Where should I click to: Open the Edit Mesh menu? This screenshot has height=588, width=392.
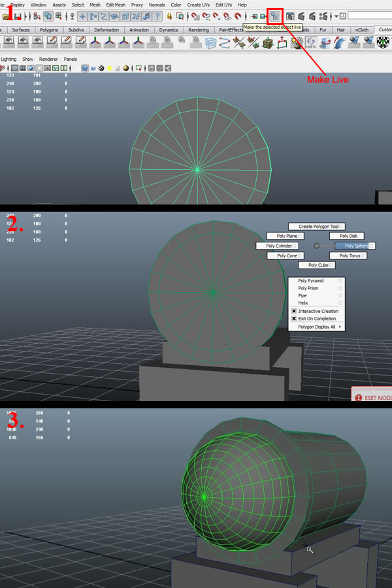click(x=115, y=5)
